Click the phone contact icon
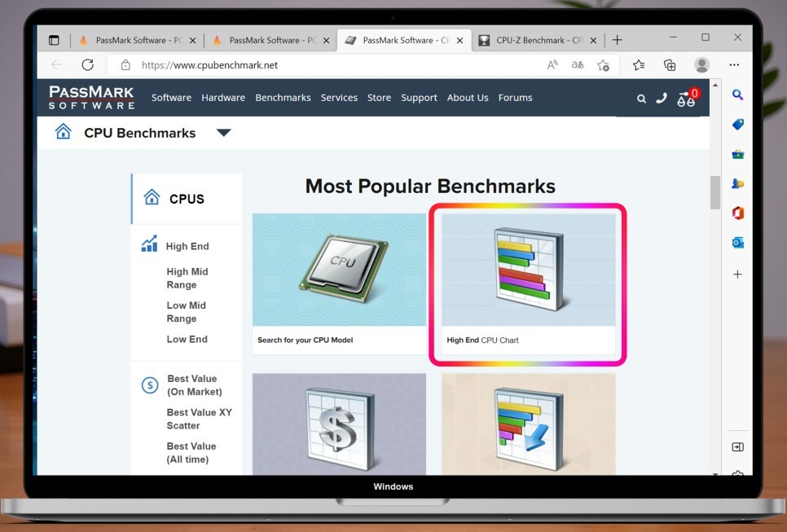The width and height of the screenshot is (787, 532). (x=662, y=98)
